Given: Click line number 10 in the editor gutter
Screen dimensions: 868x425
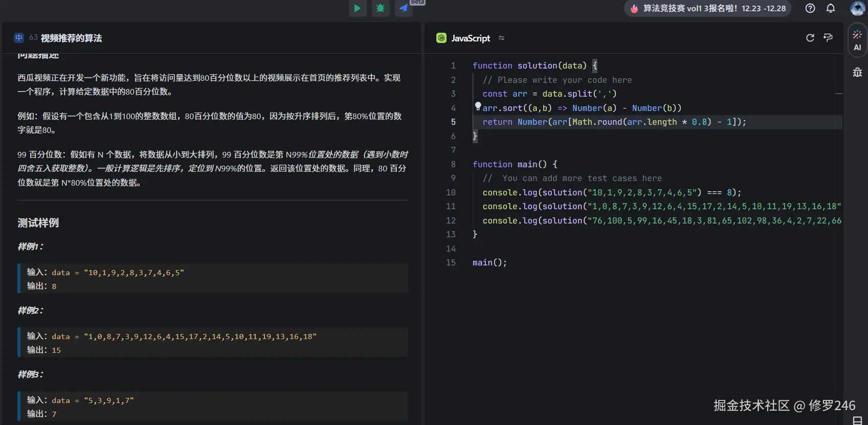Looking at the screenshot, I should point(451,192).
